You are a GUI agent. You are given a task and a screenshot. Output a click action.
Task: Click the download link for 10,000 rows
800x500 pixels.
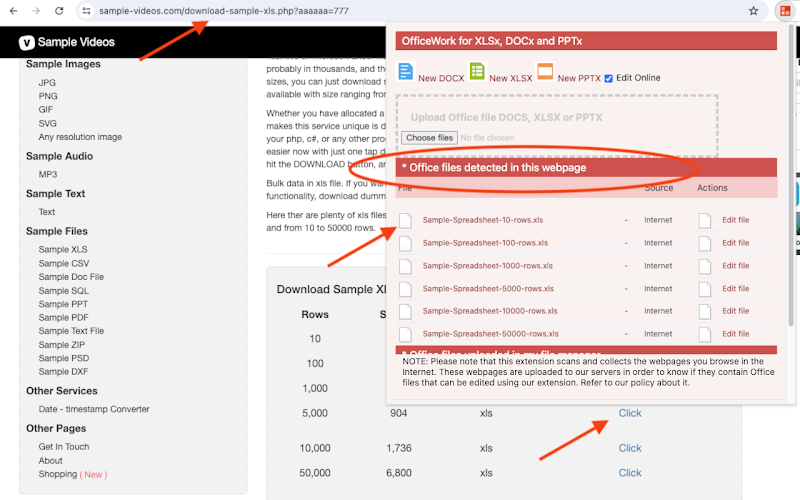(x=630, y=448)
